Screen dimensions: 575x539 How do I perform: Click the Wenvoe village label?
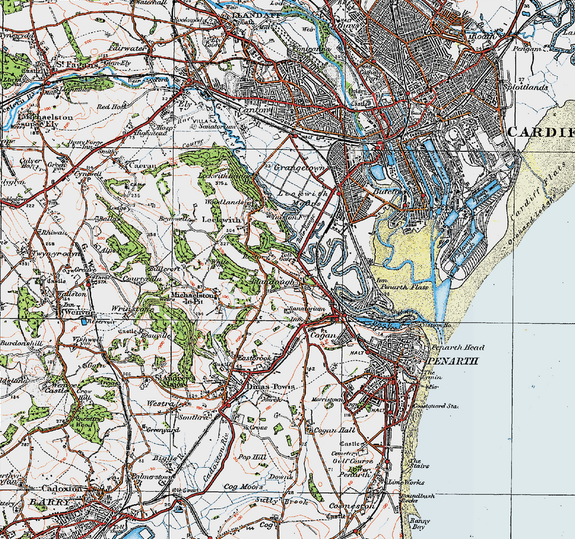point(78,312)
